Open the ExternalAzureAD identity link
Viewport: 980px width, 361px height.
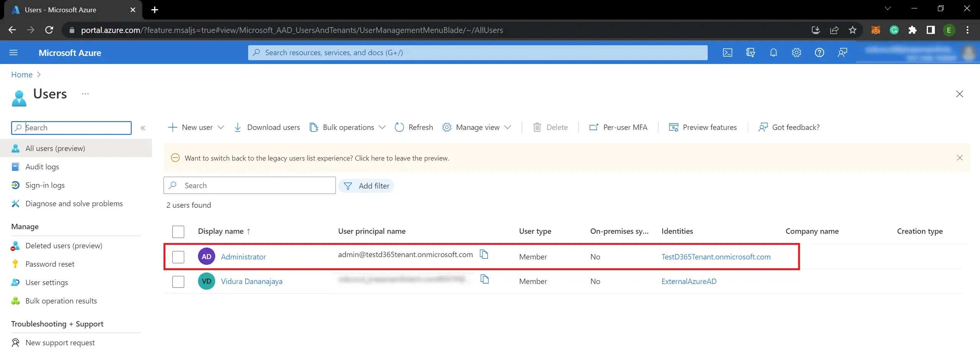(689, 281)
